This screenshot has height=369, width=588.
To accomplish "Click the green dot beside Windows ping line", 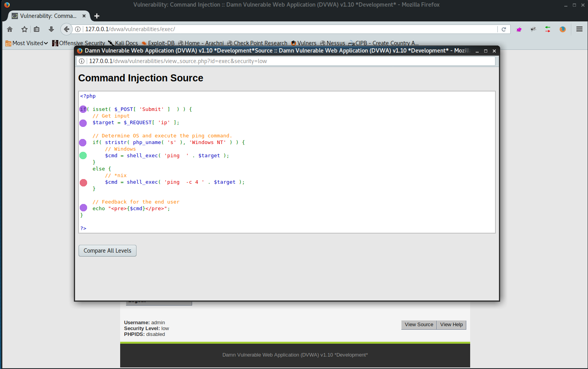I will point(83,156).
